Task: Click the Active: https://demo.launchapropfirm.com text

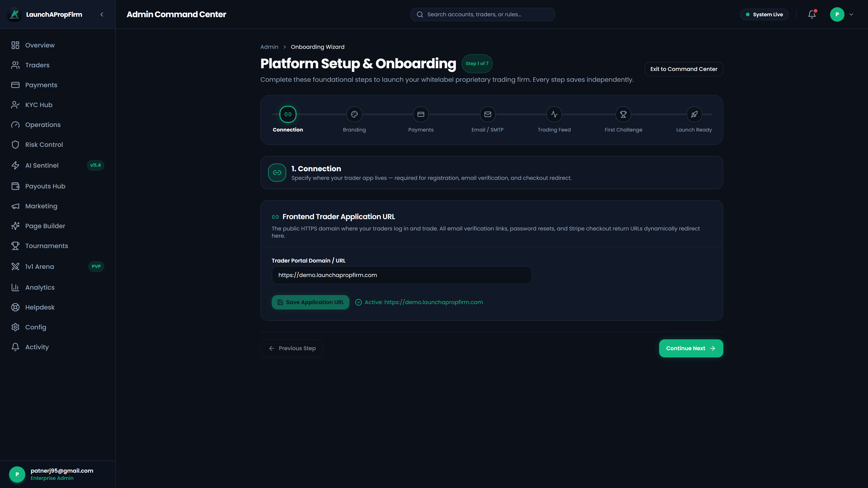Action: pos(424,303)
